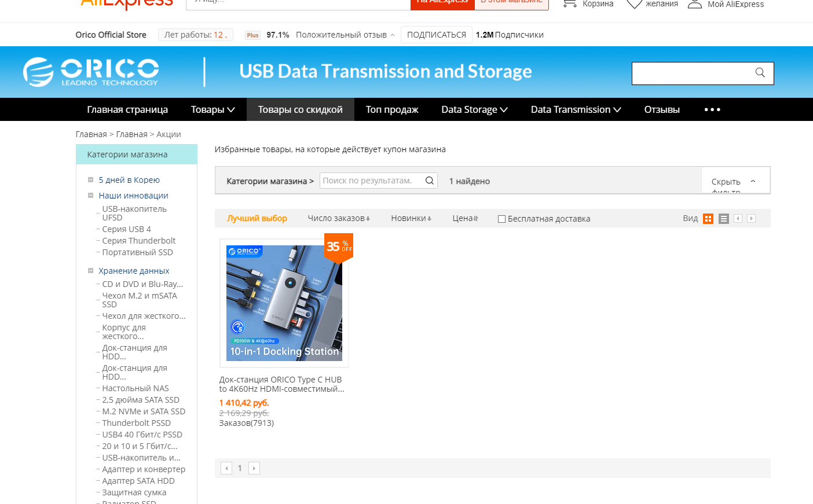Screen dimensions: 813x504
Task: Click the '1.2M Подписчики' subscriber count
Action: tap(510, 35)
